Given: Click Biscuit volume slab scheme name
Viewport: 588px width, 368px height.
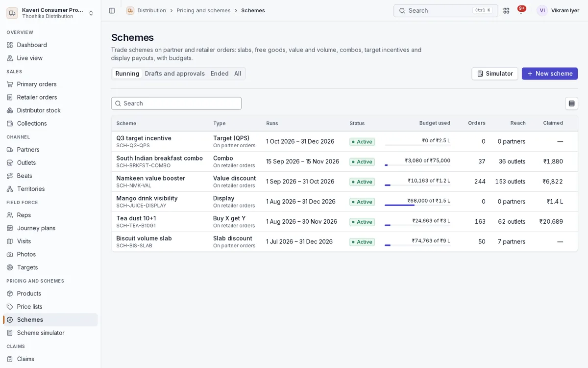Looking at the screenshot, I should [x=144, y=238].
